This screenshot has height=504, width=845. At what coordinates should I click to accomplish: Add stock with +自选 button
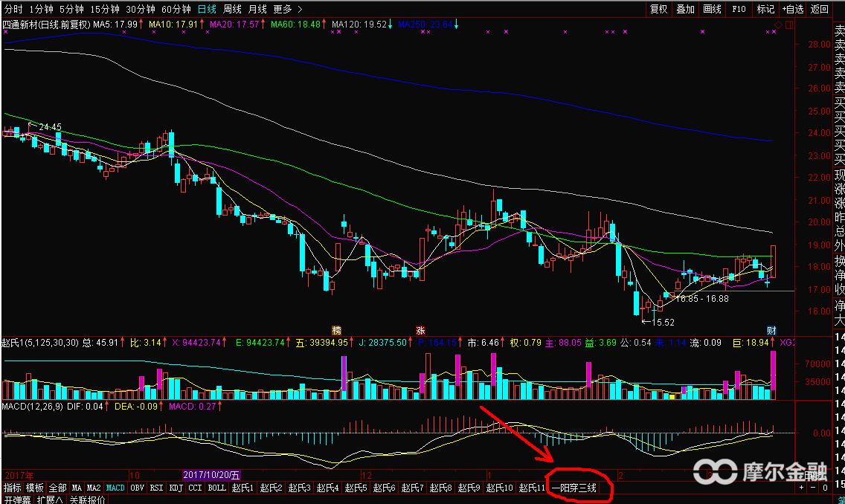pos(793,9)
